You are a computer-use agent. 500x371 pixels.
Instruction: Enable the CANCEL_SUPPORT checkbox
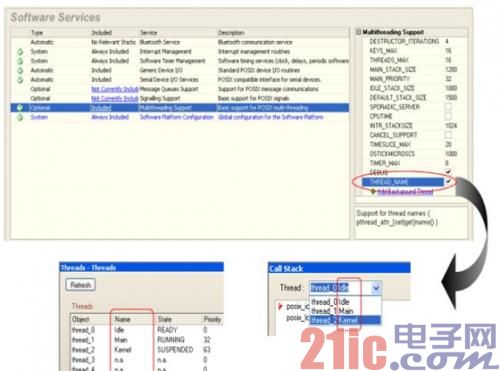tap(448, 135)
